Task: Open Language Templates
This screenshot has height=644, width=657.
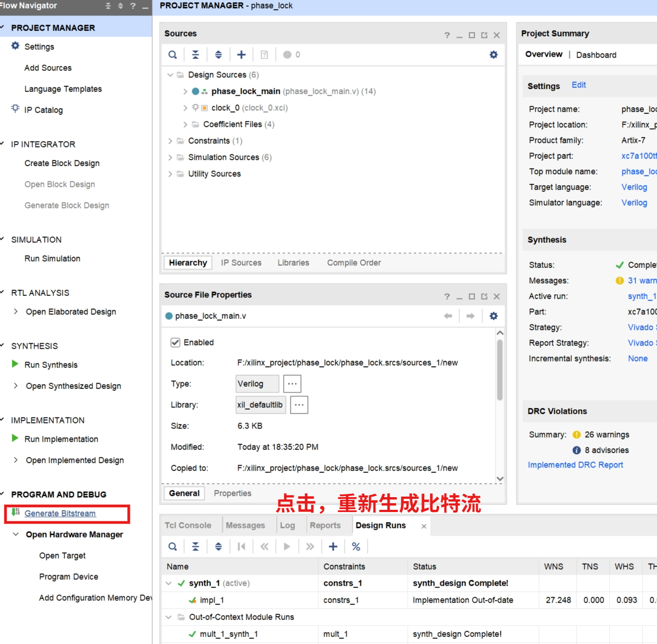Action: 63,89
